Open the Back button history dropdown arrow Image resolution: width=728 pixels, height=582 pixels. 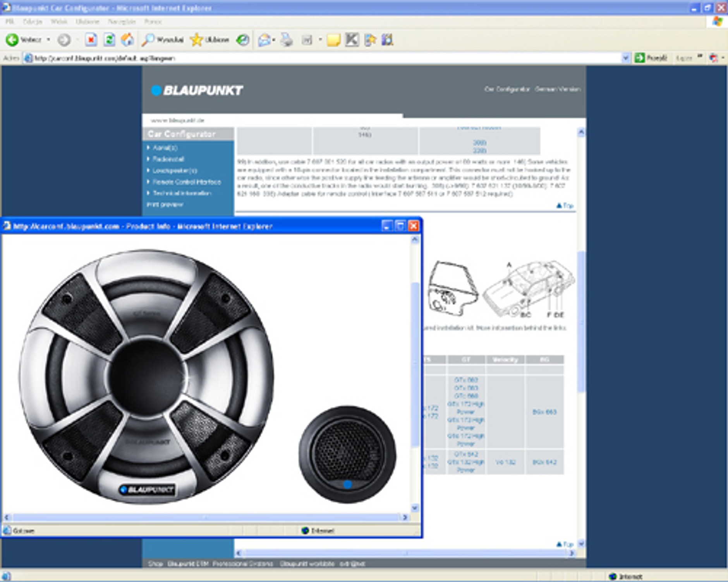pos(48,39)
